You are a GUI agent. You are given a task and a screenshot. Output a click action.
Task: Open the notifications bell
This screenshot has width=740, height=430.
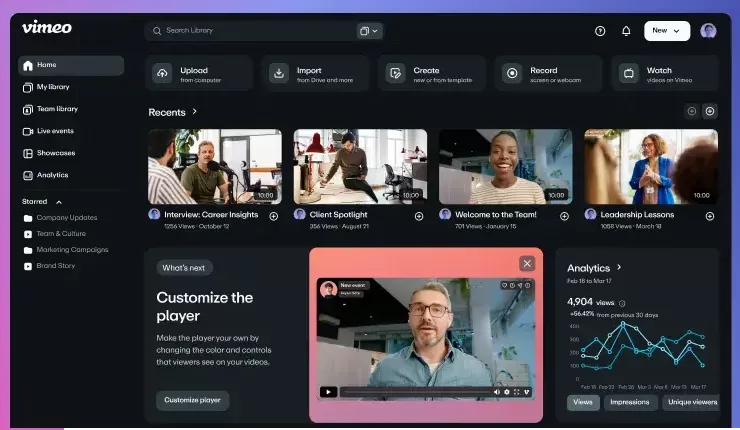(x=626, y=31)
